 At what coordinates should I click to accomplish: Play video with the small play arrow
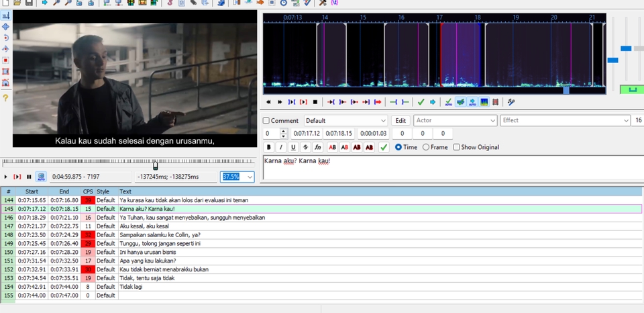point(6,177)
